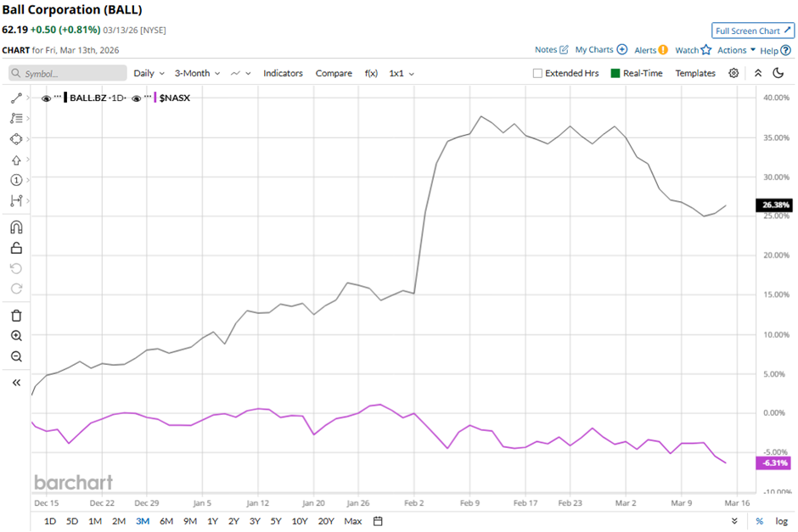Click the Full Screen Chart button

(x=752, y=31)
